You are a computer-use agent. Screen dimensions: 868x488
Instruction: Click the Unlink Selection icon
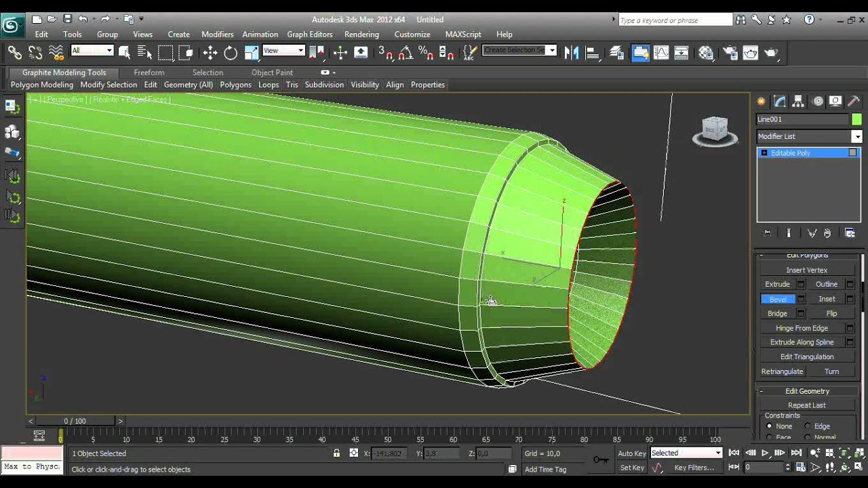[35, 52]
